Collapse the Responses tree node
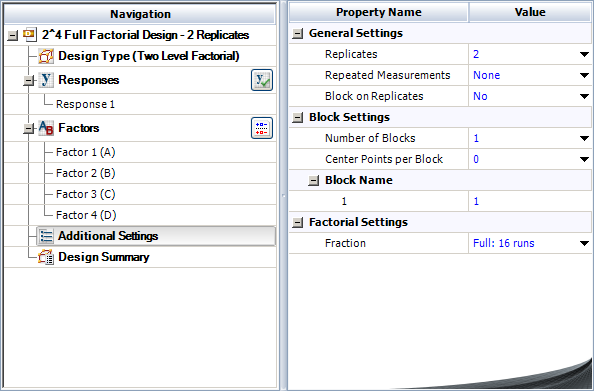The width and height of the screenshot is (594, 391). [x=28, y=81]
